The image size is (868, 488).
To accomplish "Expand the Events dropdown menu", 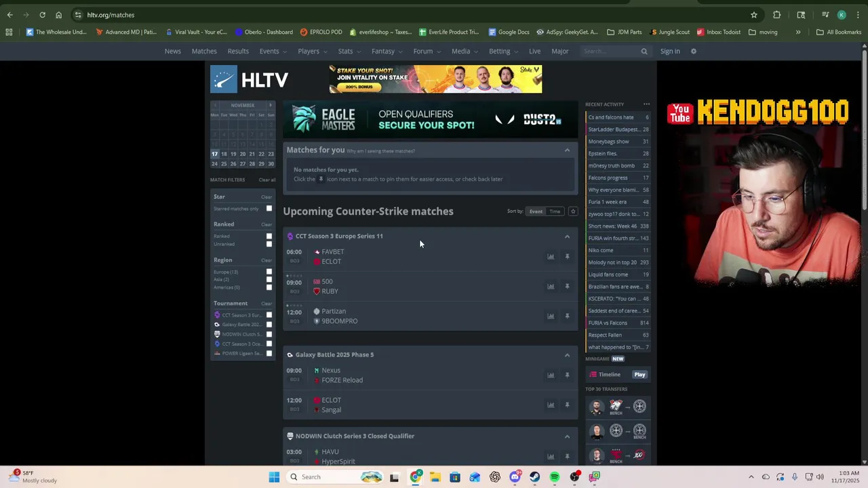I will click(273, 52).
